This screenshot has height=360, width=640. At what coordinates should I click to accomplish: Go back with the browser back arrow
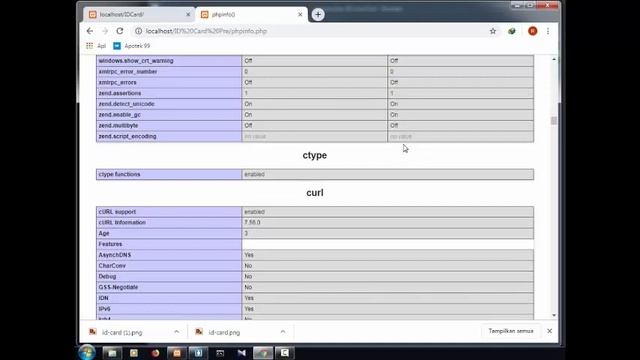pos(90,31)
